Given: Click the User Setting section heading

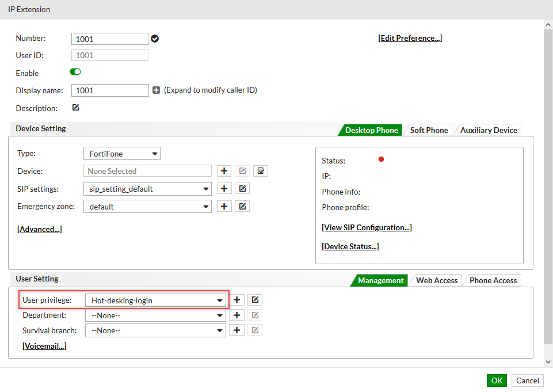Looking at the screenshot, I should coord(37,279).
